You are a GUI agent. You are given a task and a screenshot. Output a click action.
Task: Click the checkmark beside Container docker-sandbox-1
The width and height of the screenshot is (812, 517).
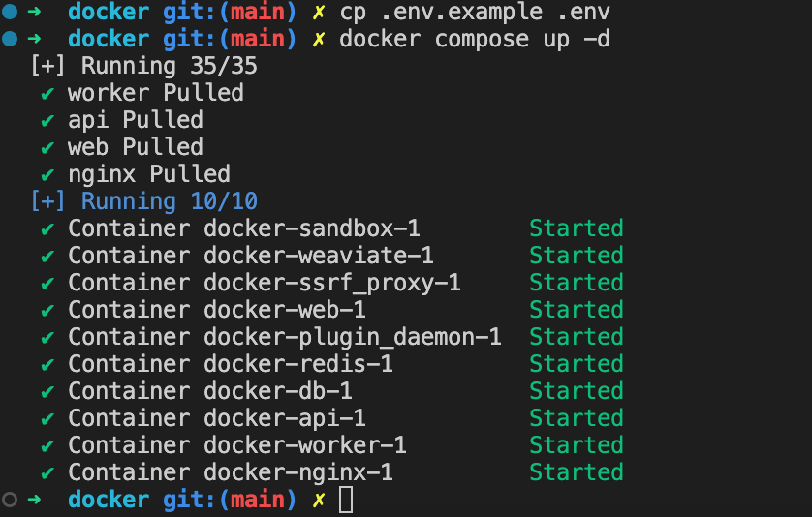click(47, 229)
